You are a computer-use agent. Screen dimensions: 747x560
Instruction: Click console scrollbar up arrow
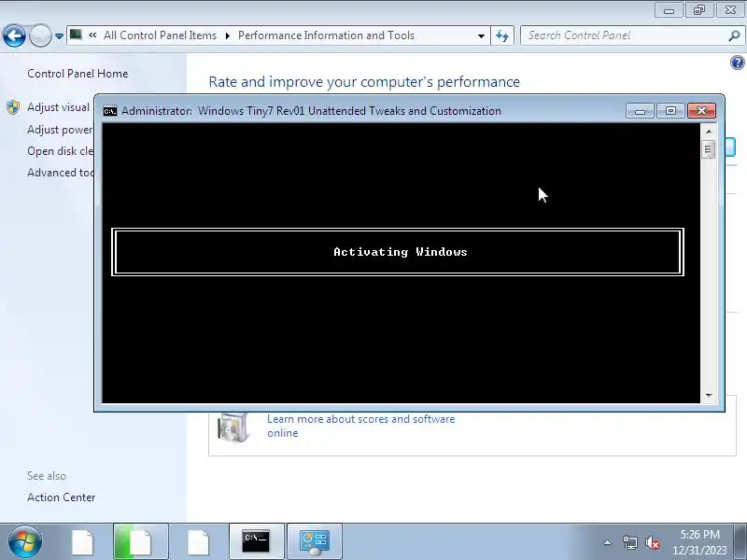tap(709, 131)
